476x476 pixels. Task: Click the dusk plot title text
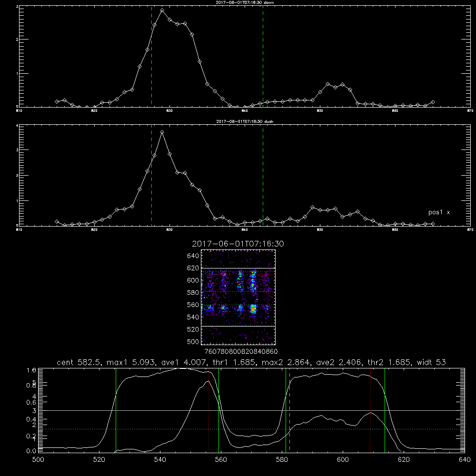click(245, 121)
